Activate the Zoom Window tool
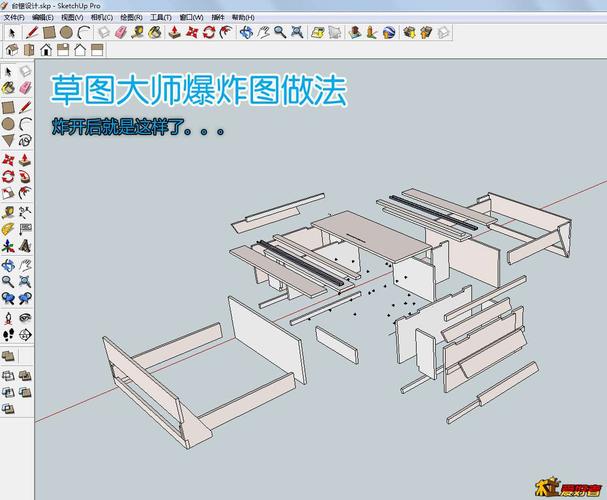The width and height of the screenshot is (607, 500). [x=25, y=281]
